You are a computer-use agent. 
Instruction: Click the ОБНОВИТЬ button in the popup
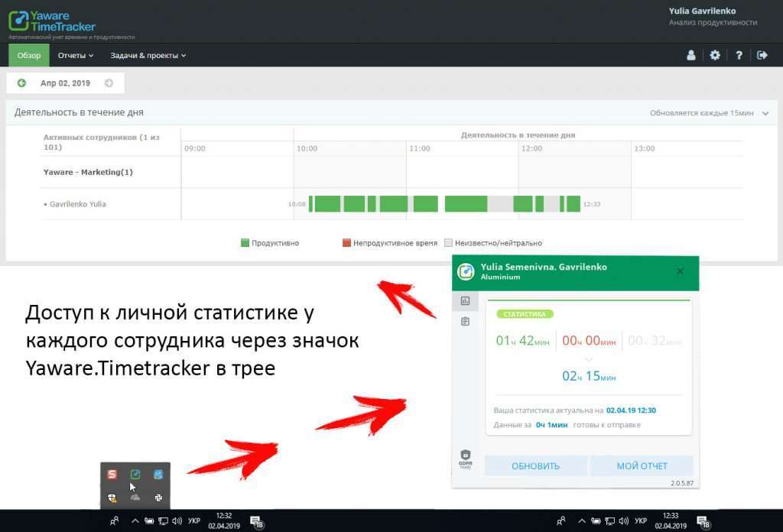point(535,465)
